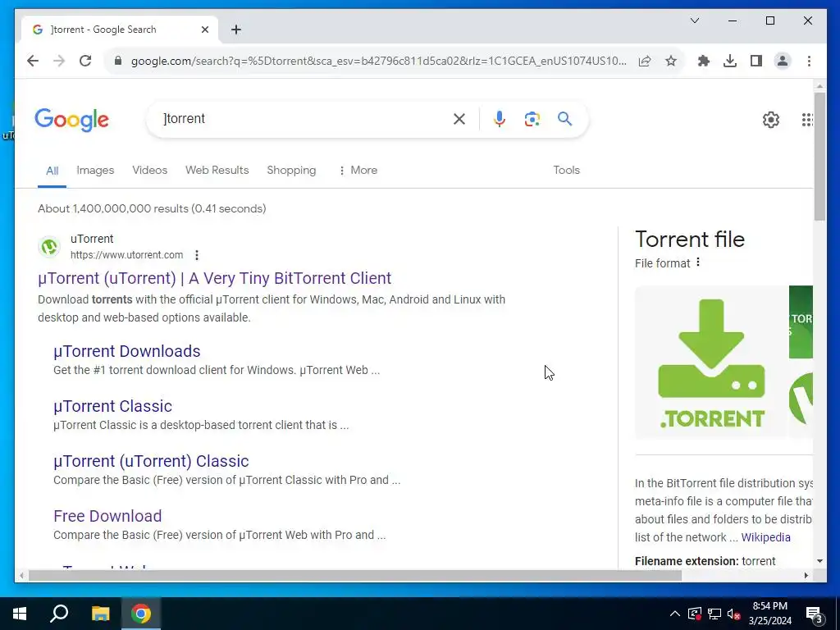Submit search with the magnifier icon
Viewport: 840px width, 630px height.
[564, 119]
